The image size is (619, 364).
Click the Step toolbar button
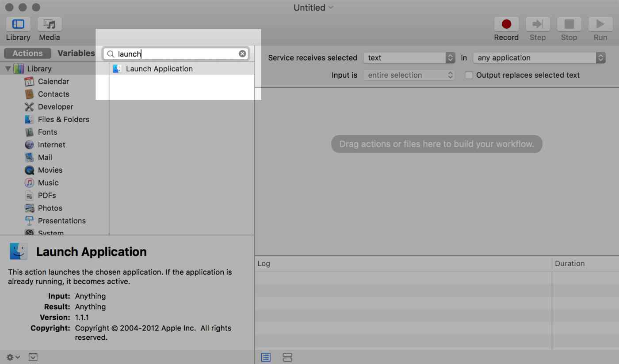tap(538, 24)
